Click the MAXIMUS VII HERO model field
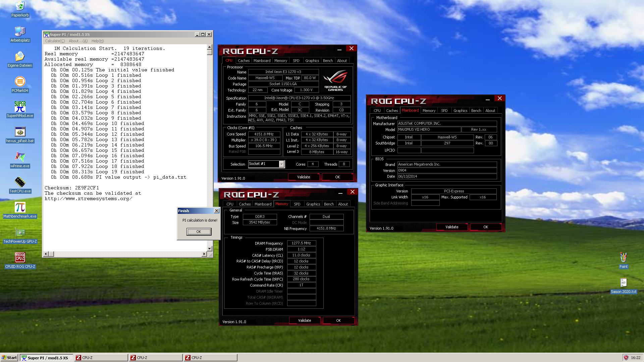This screenshot has height=362, width=644. pos(429,130)
